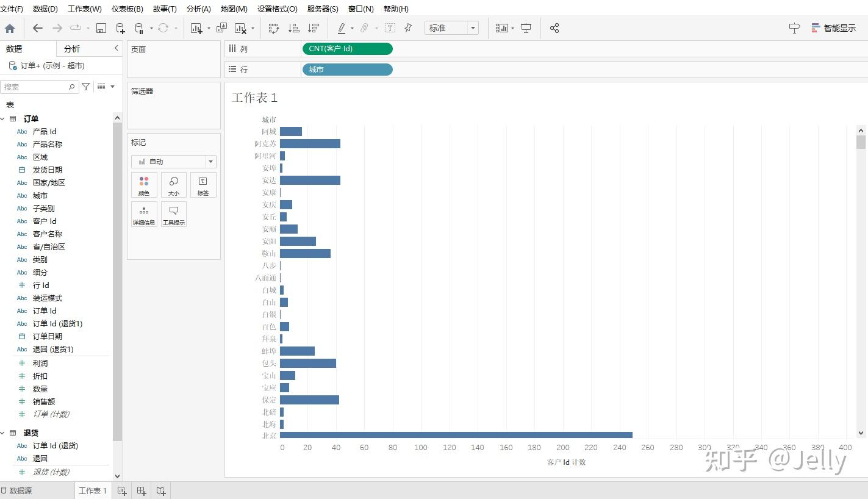This screenshot has height=499, width=868.
Task: Click the 大小 marks card button
Action: click(x=174, y=185)
